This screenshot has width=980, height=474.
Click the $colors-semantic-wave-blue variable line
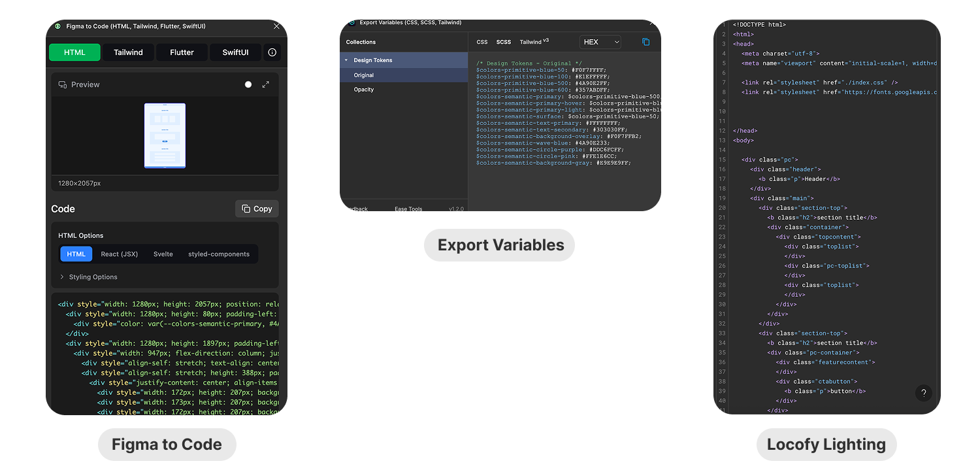pyautogui.click(x=543, y=143)
